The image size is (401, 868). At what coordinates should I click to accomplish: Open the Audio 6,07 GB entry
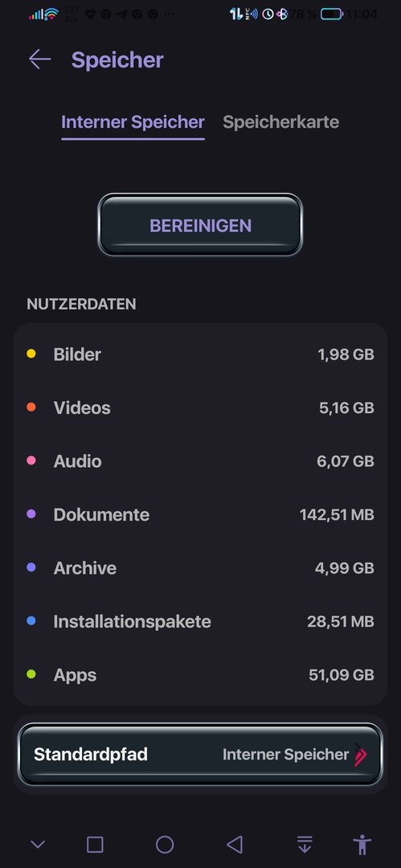click(200, 461)
